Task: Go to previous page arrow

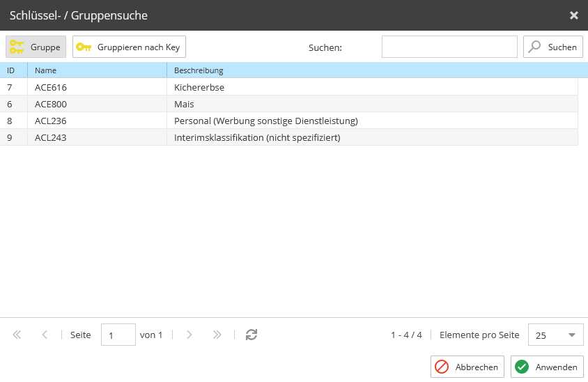Action: coord(45,335)
